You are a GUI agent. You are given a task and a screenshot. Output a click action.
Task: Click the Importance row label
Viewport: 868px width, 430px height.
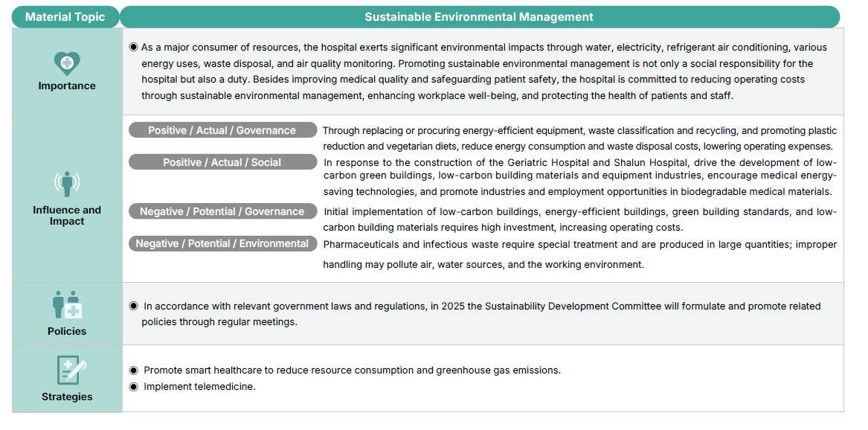67,86
